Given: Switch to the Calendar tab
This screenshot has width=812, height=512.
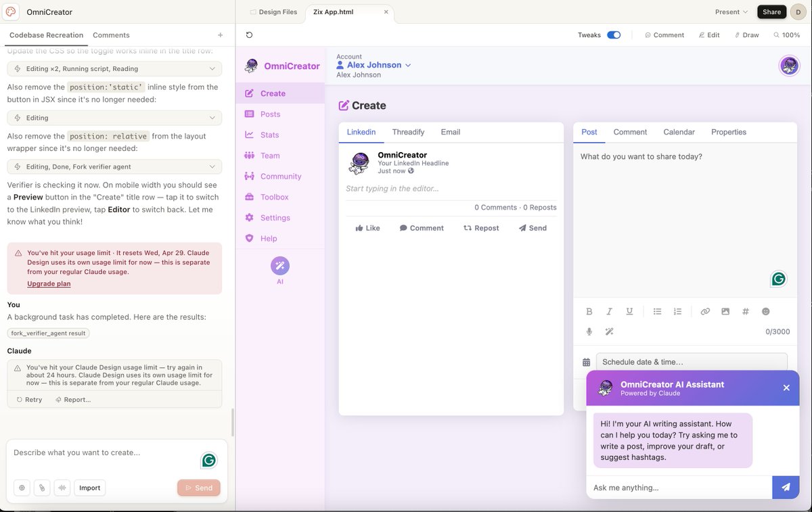Looking at the screenshot, I should click(x=679, y=132).
